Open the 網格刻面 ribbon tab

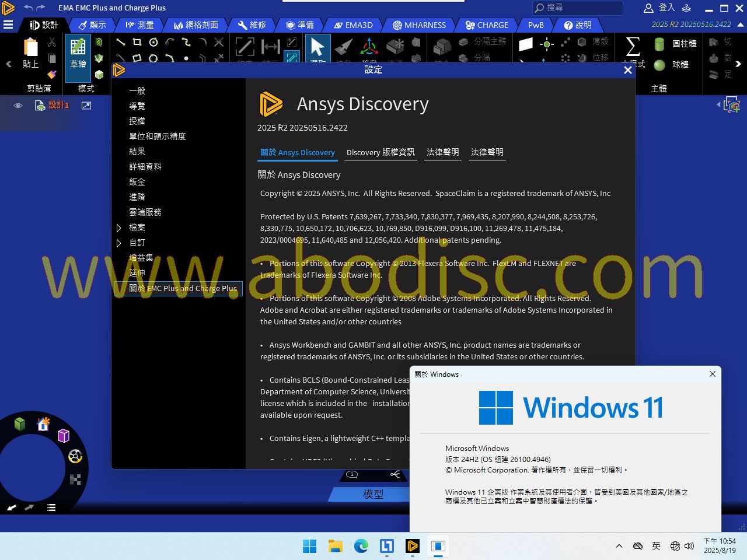click(x=196, y=25)
